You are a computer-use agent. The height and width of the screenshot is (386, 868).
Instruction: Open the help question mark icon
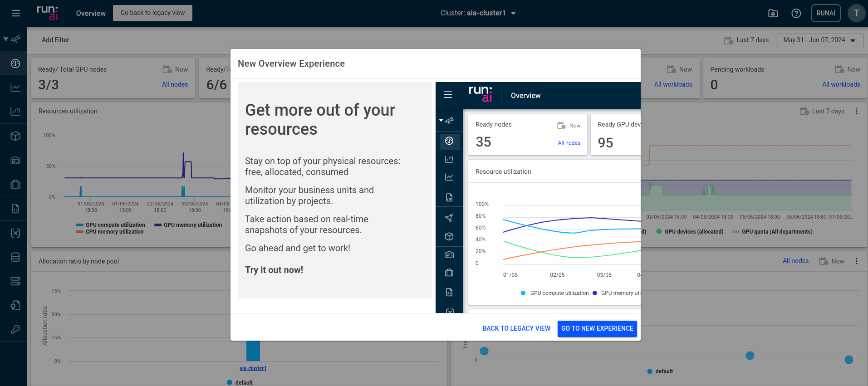[796, 13]
